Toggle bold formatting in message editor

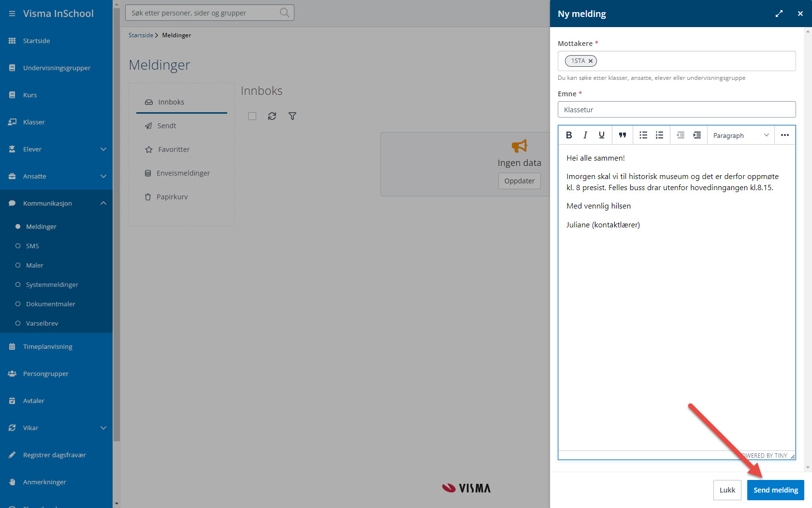[x=569, y=135]
